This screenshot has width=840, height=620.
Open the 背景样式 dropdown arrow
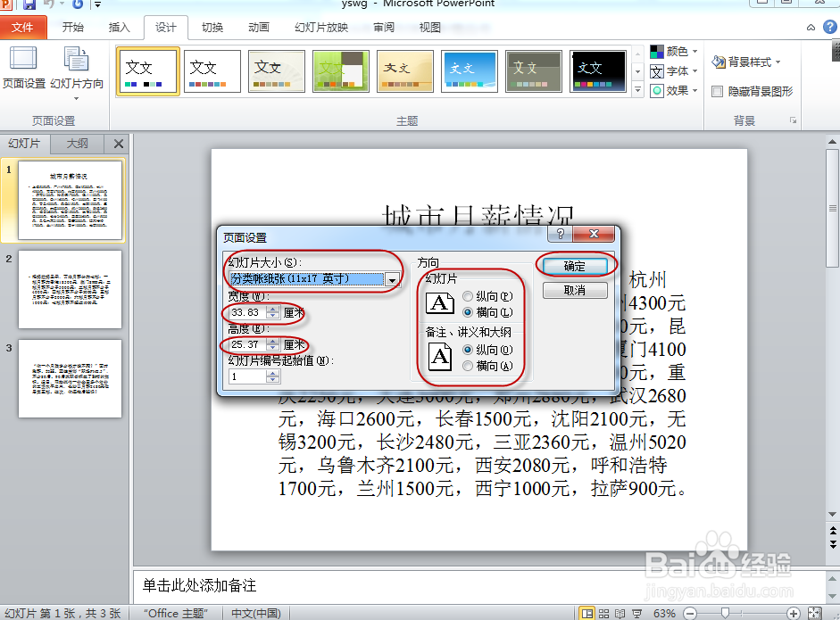point(778,61)
